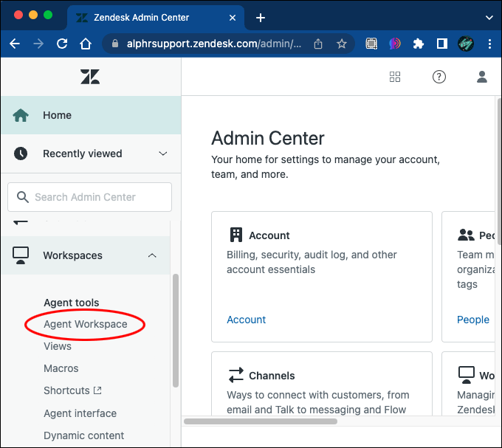Click the Channels arrows icon

coord(236,375)
